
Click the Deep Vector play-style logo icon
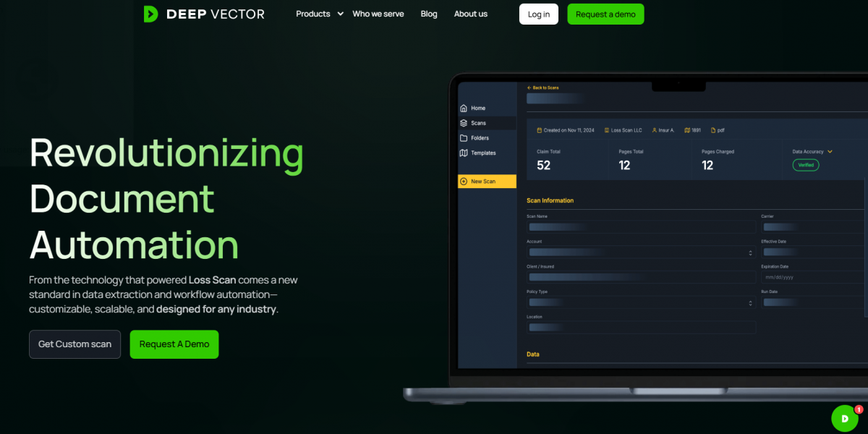[150, 14]
